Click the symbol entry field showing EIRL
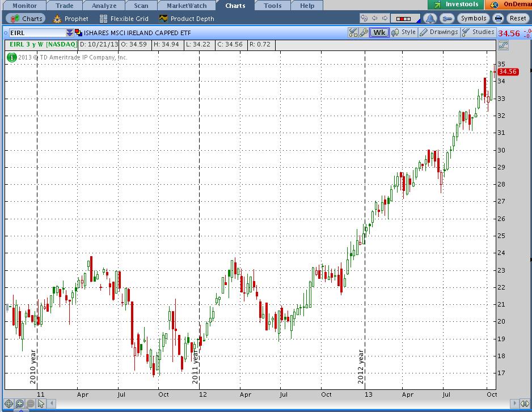532x412 pixels. [x=37, y=33]
